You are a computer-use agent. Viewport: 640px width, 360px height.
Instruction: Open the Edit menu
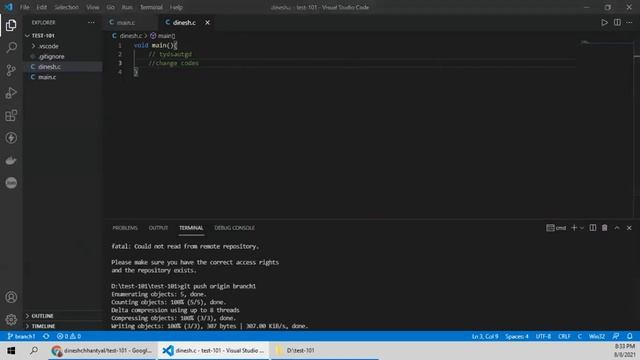point(42,7)
